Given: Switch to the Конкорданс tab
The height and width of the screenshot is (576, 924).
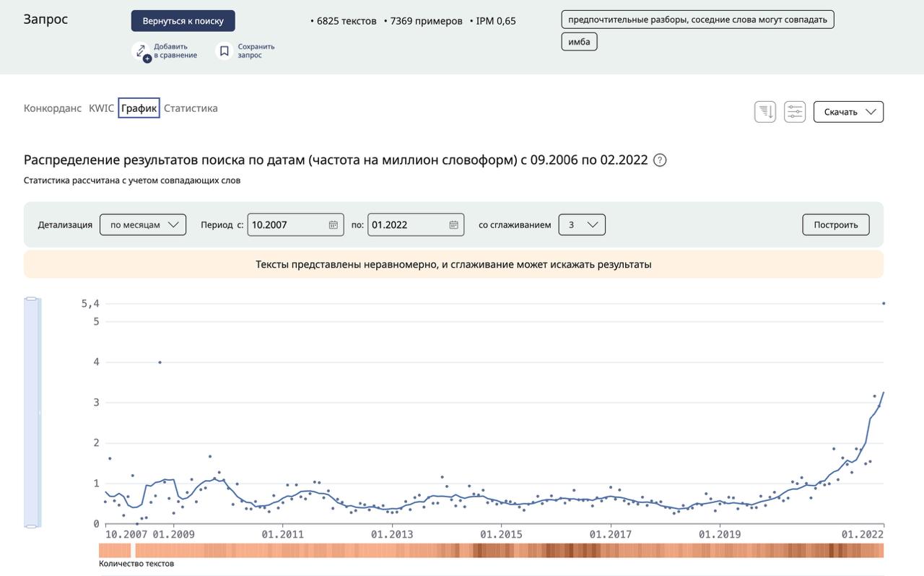Looking at the screenshot, I should (x=53, y=108).
